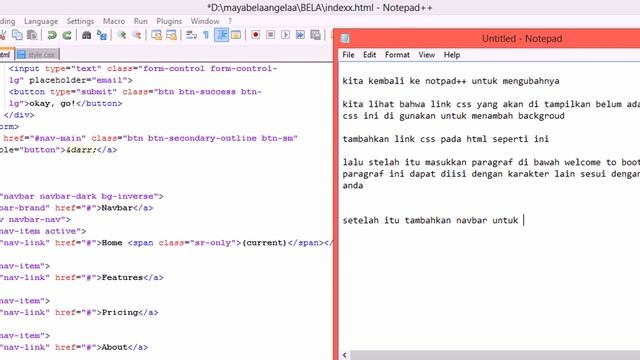
Task: Click the word 'anda' in Notepad
Action: coord(353,185)
